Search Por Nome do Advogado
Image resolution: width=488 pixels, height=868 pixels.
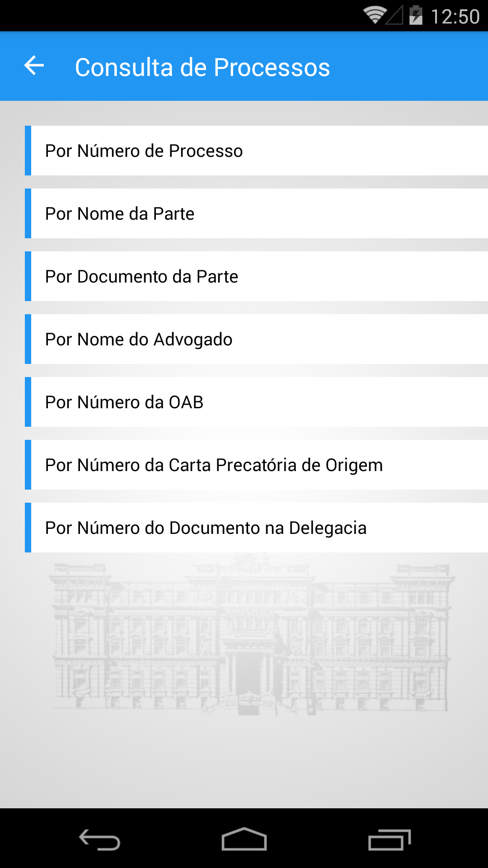[258, 339]
